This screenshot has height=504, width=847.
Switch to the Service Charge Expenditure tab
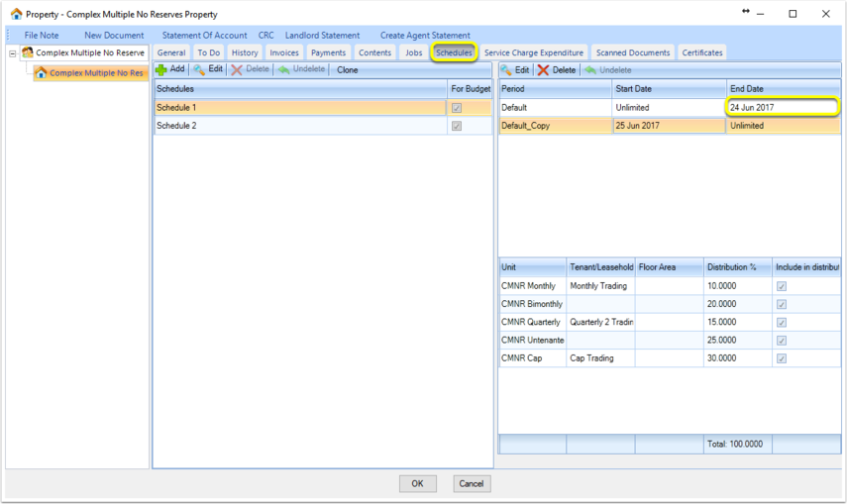534,52
